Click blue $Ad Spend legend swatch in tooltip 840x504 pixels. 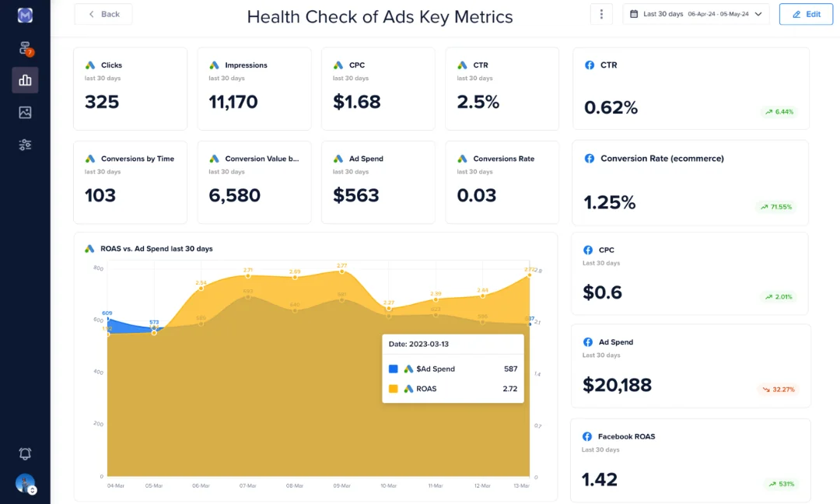(x=394, y=369)
